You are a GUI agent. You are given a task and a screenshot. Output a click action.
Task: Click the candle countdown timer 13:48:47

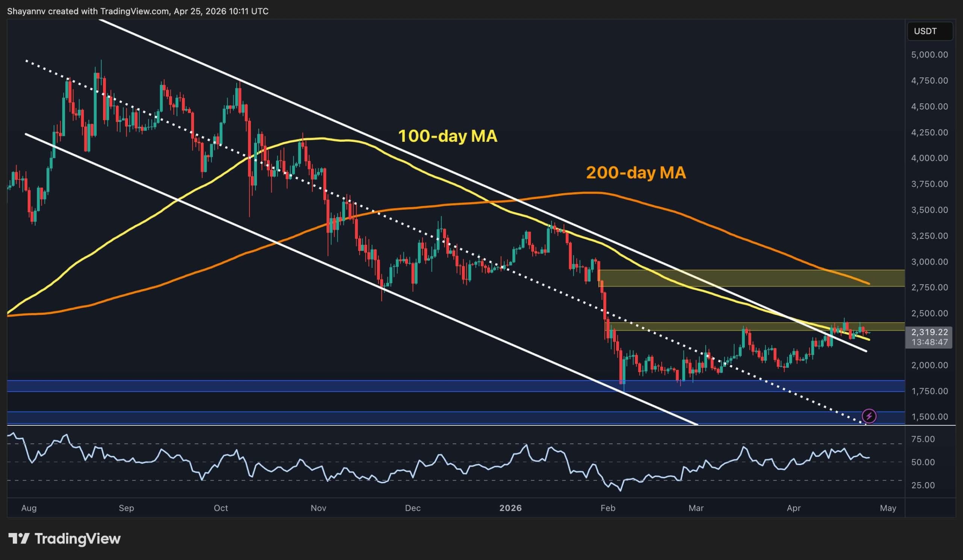click(930, 343)
